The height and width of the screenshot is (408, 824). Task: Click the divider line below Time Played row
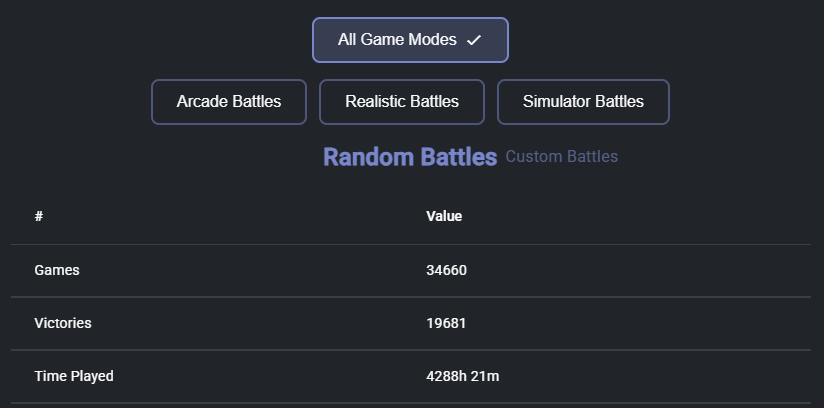[x=411, y=403]
